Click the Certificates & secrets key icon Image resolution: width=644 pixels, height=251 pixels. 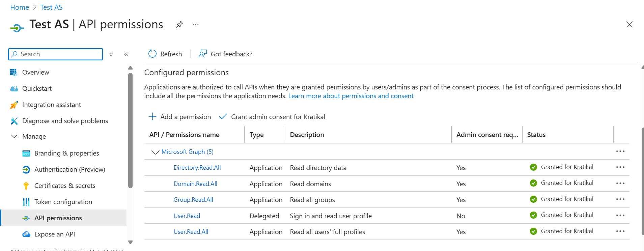pyautogui.click(x=26, y=186)
